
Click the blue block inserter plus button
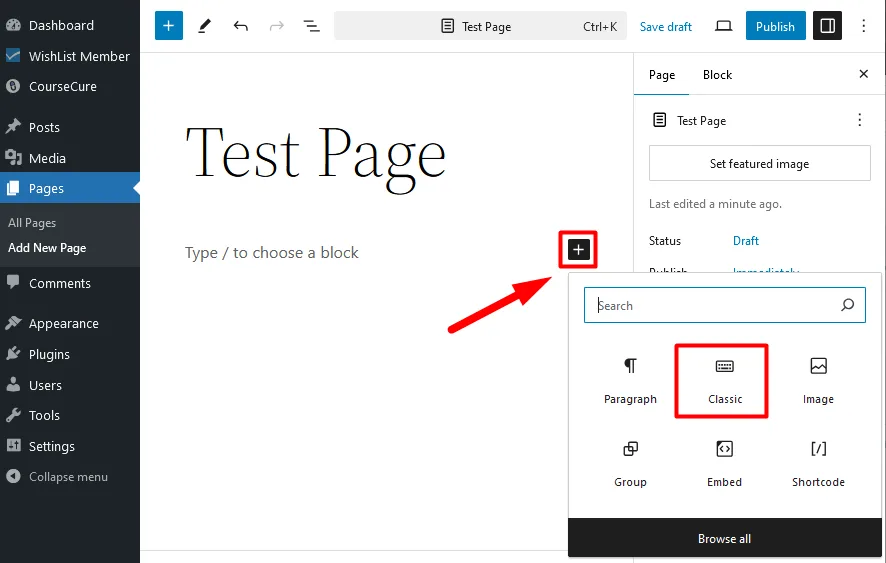[x=169, y=26]
